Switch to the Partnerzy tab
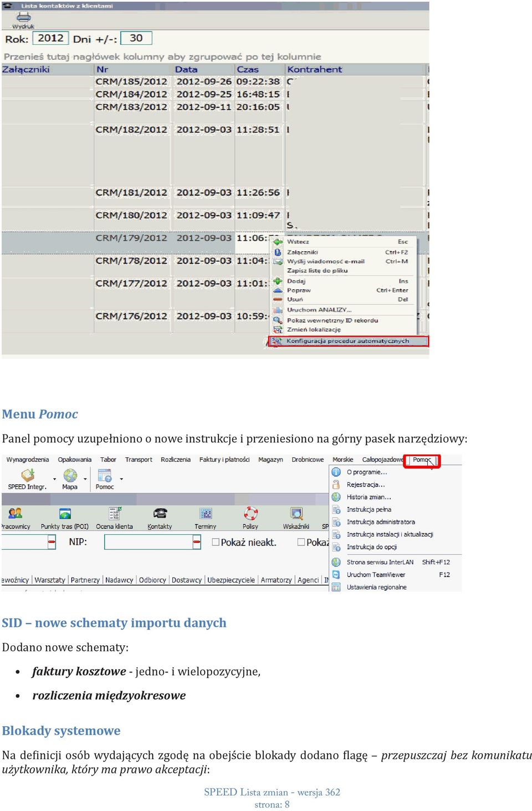The height and width of the screenshot is (811, 532). (x=85, y=580)
